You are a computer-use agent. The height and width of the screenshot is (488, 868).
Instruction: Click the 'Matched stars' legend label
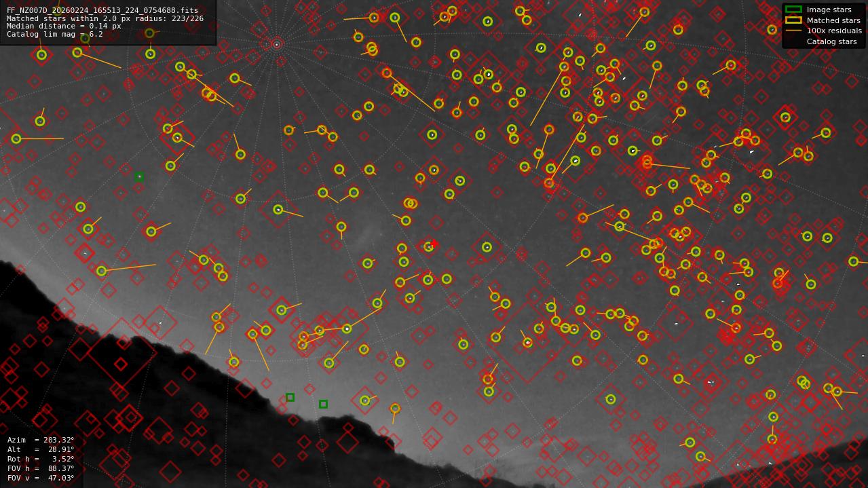pos(833,20)
